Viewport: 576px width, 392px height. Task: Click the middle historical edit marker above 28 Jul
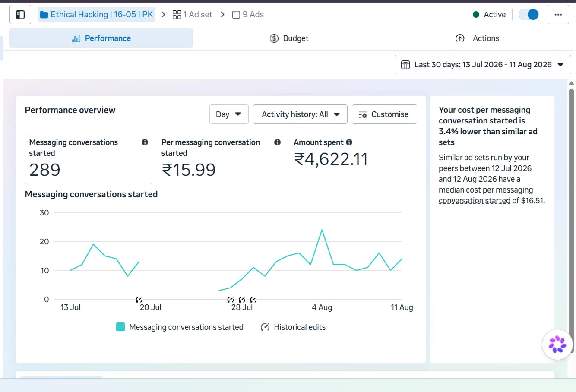(x=242, y=299)
